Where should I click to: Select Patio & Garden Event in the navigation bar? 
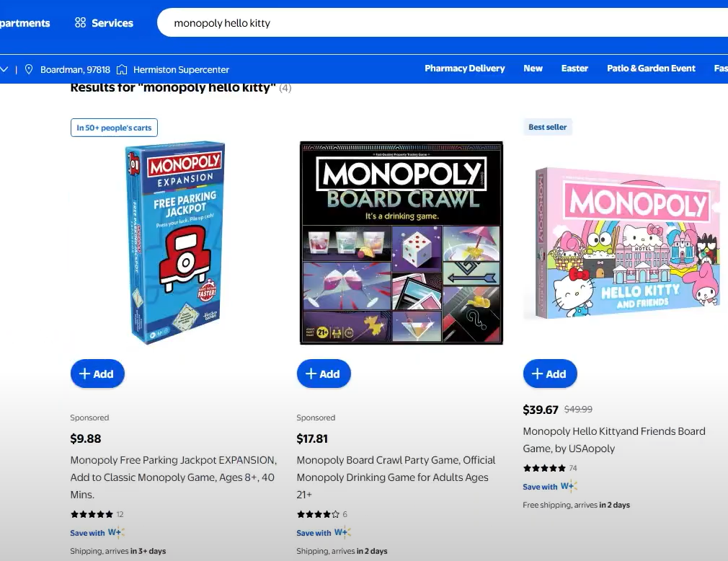click(651, 69)
